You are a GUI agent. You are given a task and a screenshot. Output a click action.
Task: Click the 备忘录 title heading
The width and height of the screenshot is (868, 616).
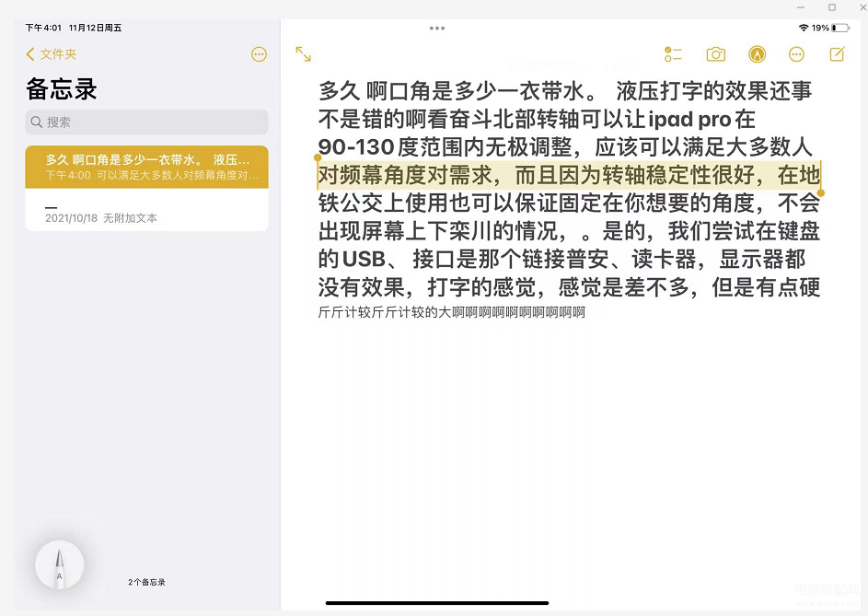(62, 88)
